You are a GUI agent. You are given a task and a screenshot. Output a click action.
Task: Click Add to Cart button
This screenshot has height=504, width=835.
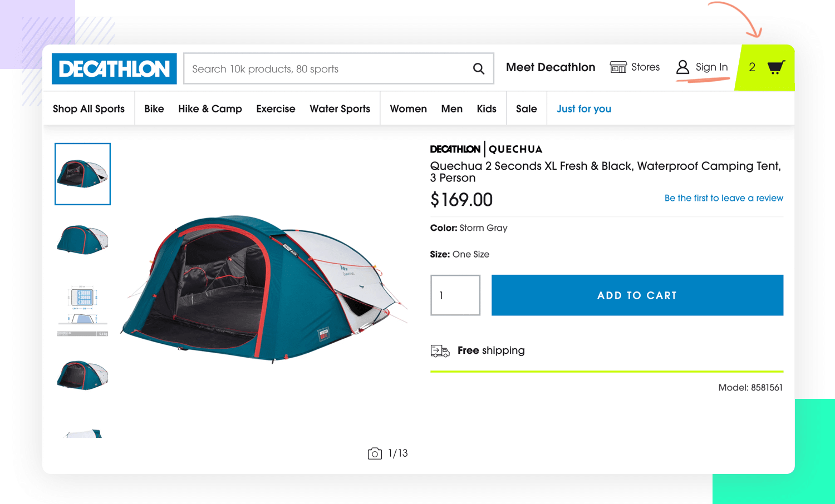[x=637, y=295]
